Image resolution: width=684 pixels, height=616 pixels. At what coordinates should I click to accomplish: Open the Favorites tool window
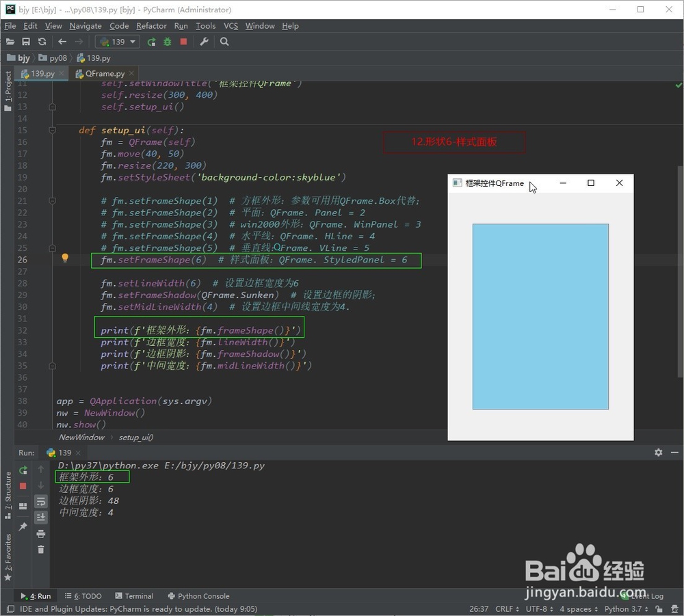coord(8,557)
